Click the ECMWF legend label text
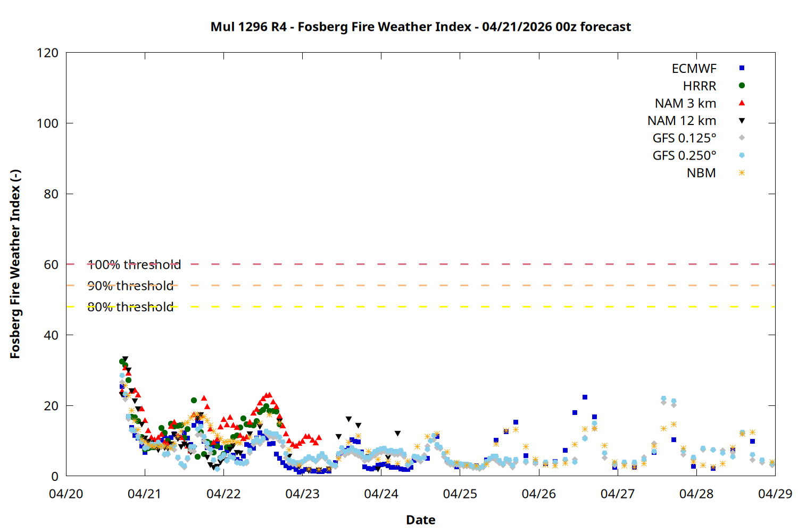 click(694, 69)
